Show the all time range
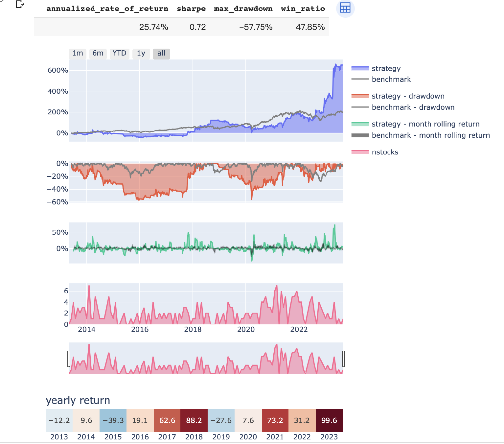Screen dimensions: 504x444 click(x=161, y=53)
